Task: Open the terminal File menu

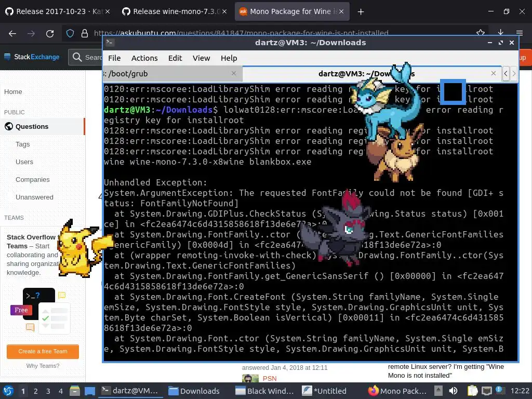Action: [114, 58]
